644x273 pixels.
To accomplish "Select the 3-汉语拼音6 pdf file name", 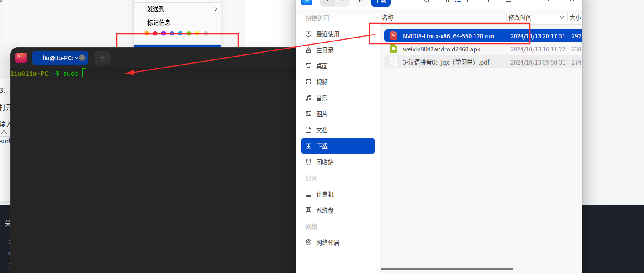I will [x=446, y=62].
